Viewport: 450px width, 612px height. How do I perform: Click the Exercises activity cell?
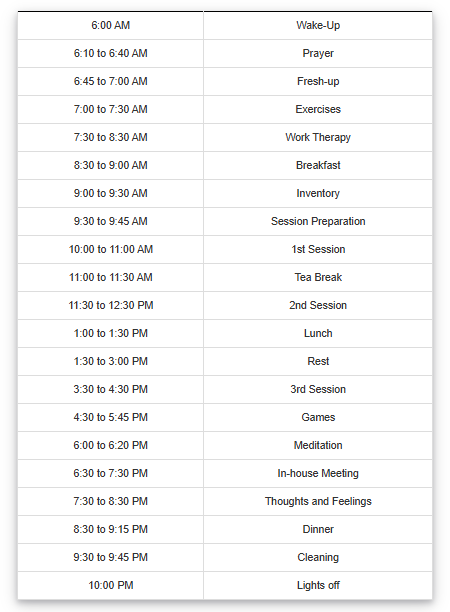(318, 110)
